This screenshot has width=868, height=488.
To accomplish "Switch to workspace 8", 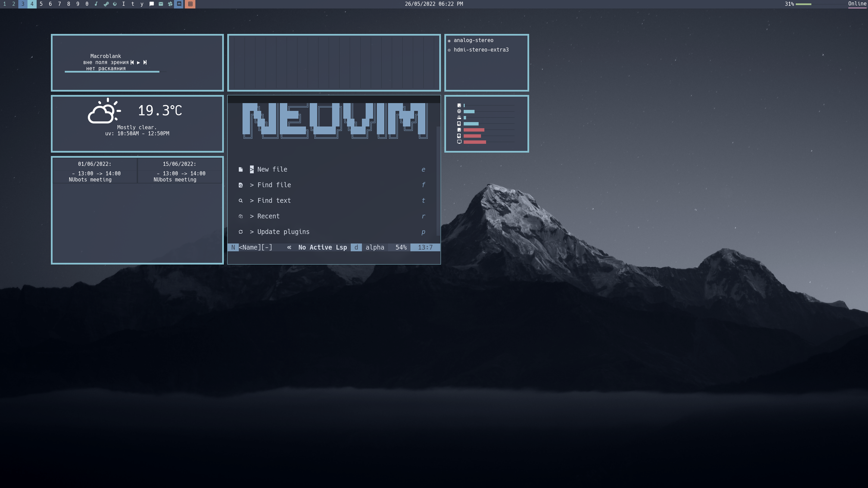I will coord(69,4).
